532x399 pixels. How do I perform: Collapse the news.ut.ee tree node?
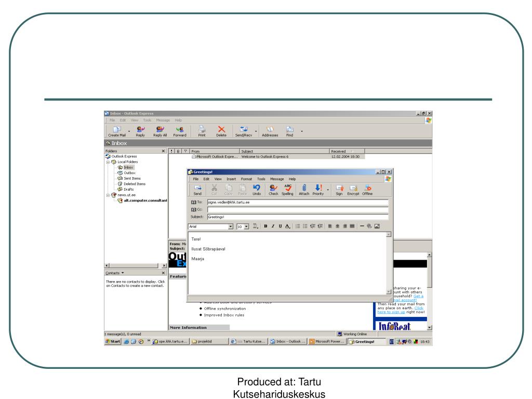pyautogui.click(x=108, y=195)
